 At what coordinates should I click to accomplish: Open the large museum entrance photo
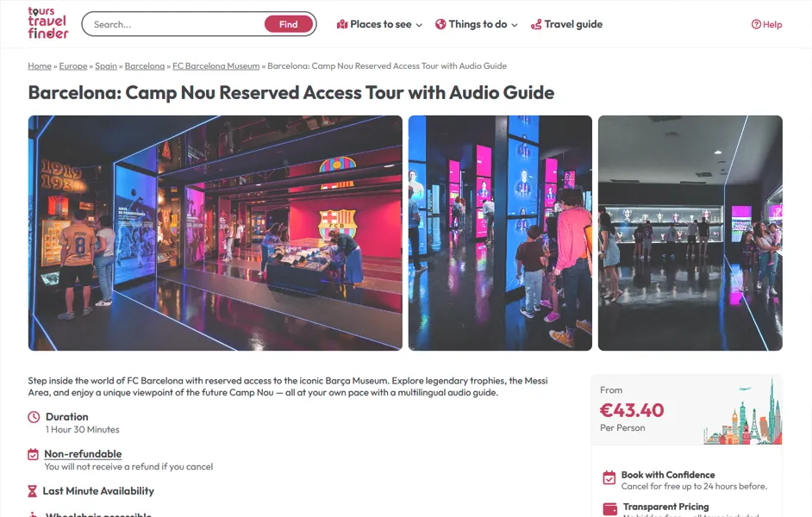pos(215,233)
